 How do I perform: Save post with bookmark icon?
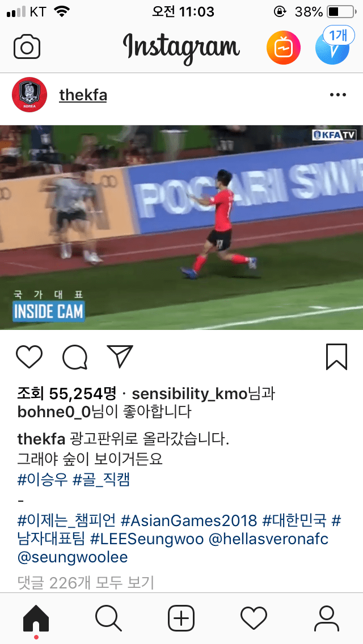(x=337, y=357)
